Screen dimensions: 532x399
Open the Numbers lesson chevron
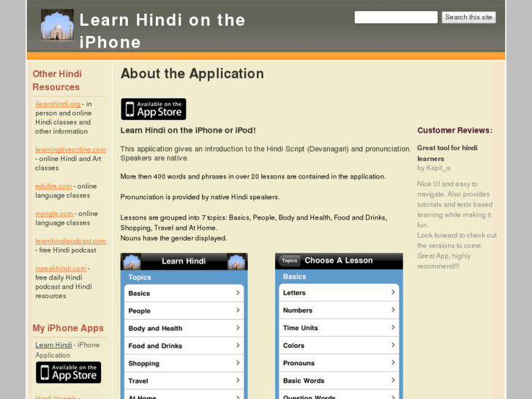[393, 310]
